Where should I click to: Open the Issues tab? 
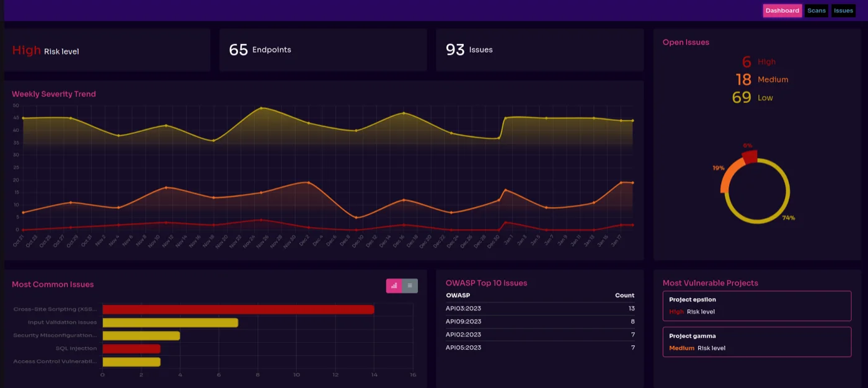843,10
